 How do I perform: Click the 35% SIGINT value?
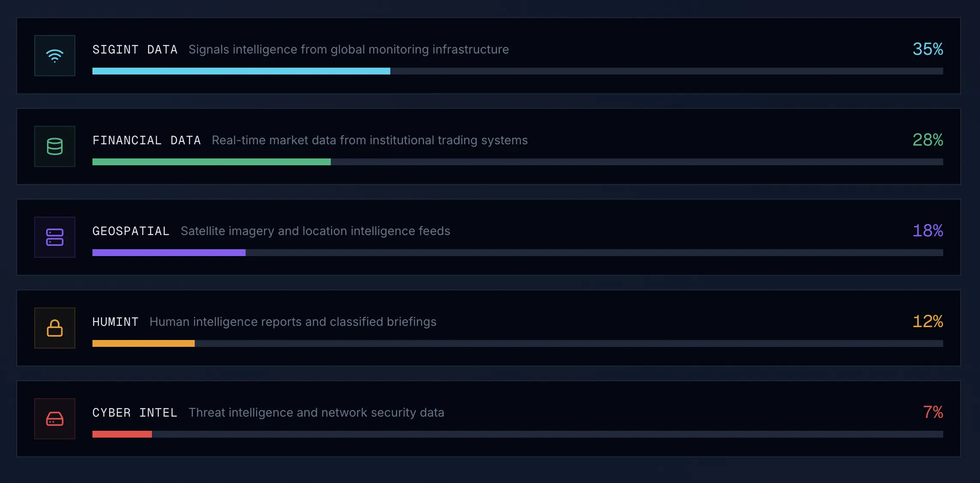928,49
